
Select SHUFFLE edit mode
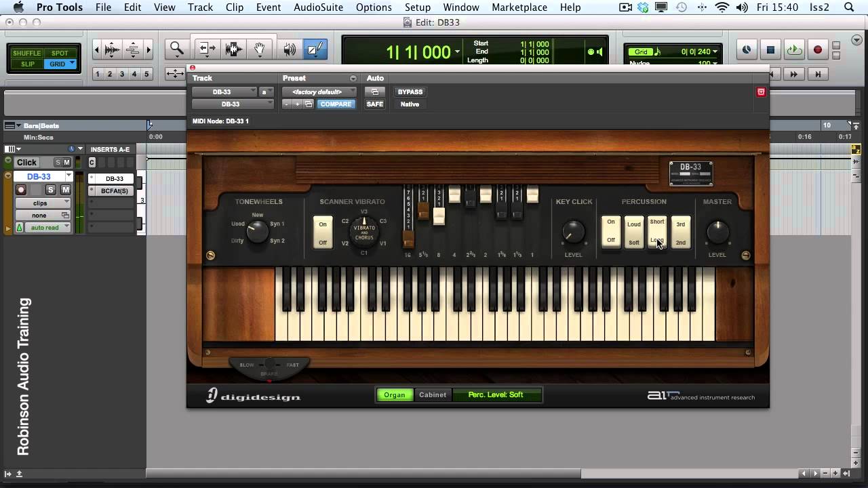tap(27, 54)
